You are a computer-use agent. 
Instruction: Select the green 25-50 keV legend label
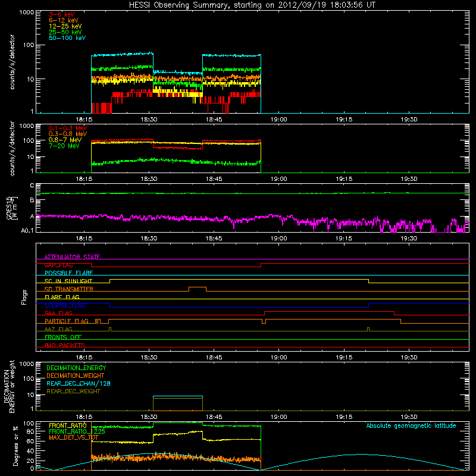65,32
